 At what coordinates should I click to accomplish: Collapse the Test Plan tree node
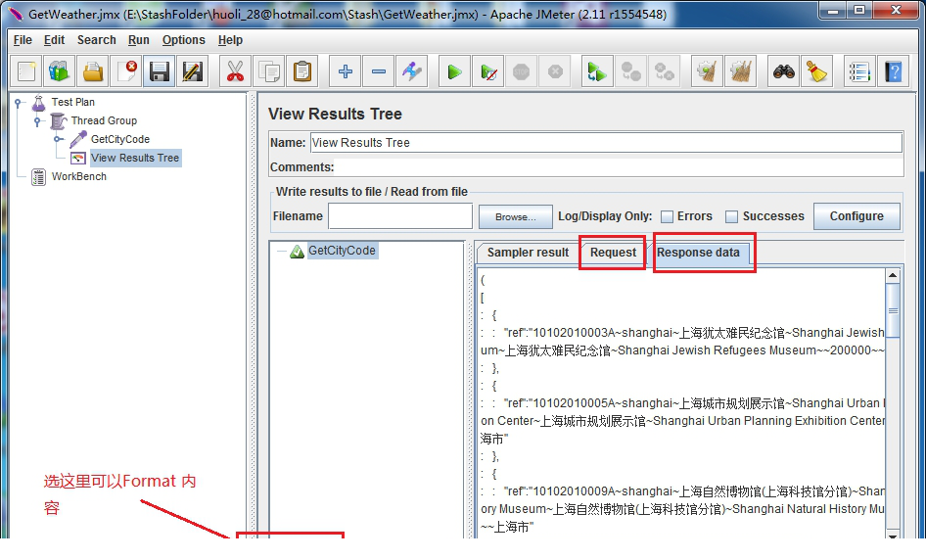[x=18, y=103]
